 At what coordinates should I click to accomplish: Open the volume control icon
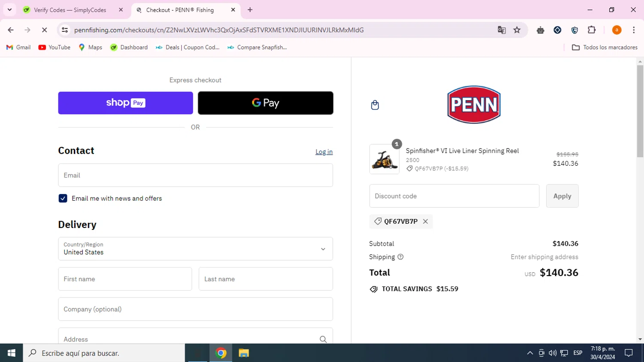click(553, 353)
